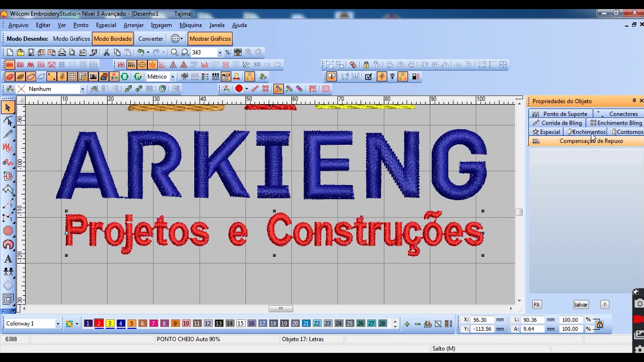Screen dimensions: 644x362
Task: Click the Salvar button
Action: (x=581, y=305)
